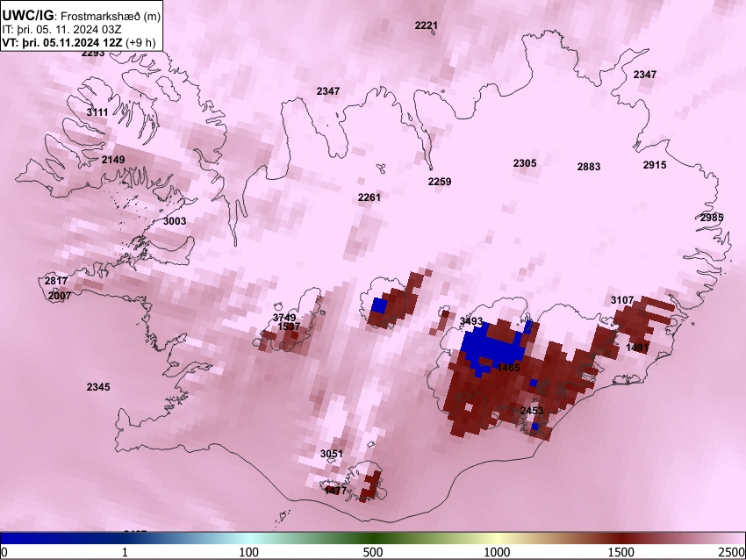The height and width of the screenshot is (560, 746).
Task: Click the 2007 value label
Action: pos(60,296)
